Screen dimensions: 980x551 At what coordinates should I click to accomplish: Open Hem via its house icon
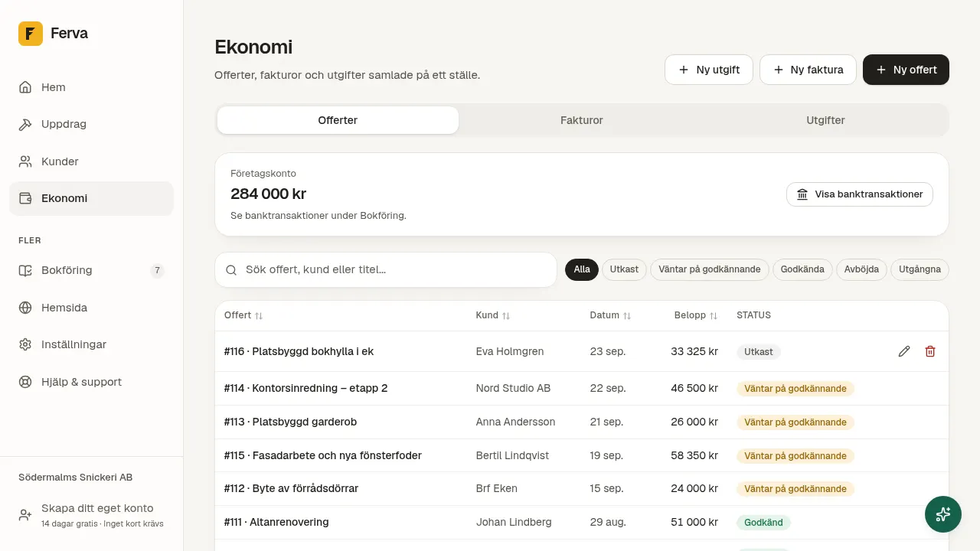[25, 87]
